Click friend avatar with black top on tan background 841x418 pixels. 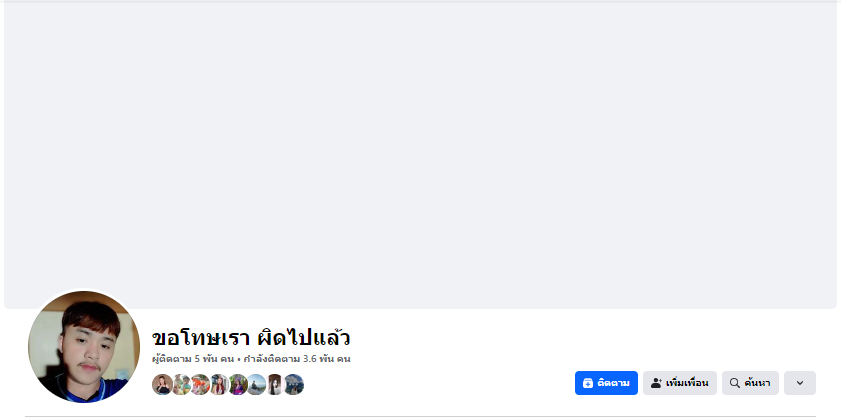click(x=162, y=384)
